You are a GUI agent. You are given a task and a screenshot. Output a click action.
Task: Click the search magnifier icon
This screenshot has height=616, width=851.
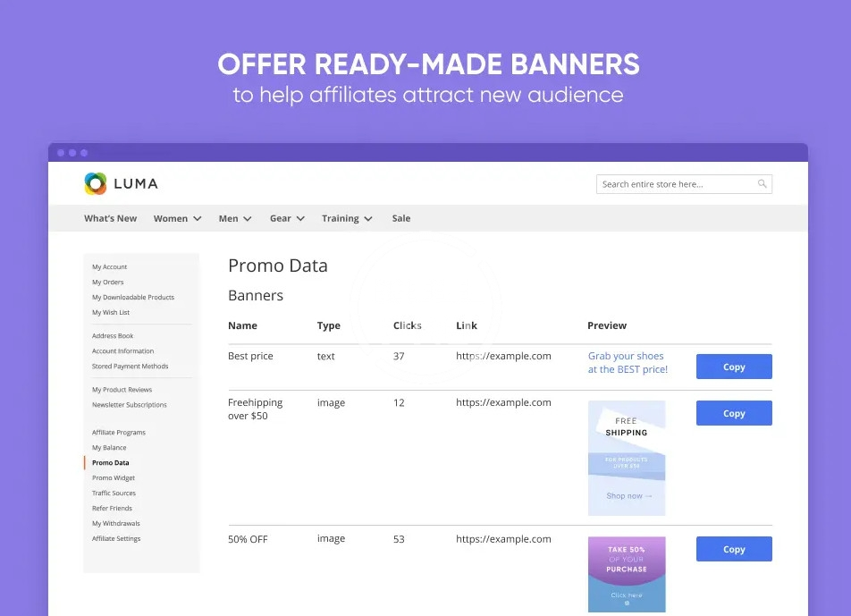(x=762, y=184)
